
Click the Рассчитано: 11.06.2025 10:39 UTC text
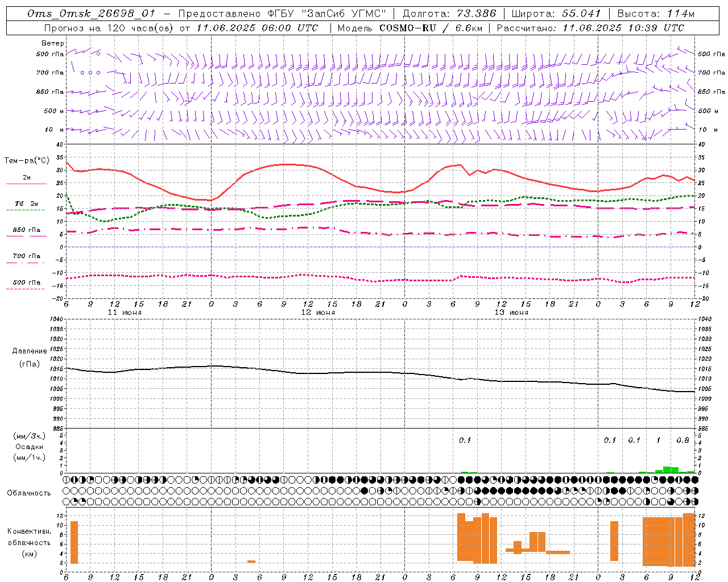tap(590, 28)
